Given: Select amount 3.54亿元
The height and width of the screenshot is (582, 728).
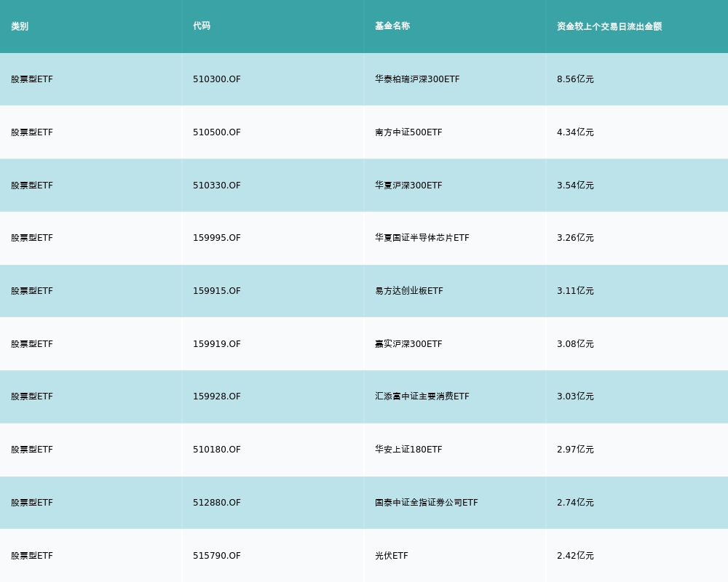Looking at the screenshot, I should click(575, 186).
